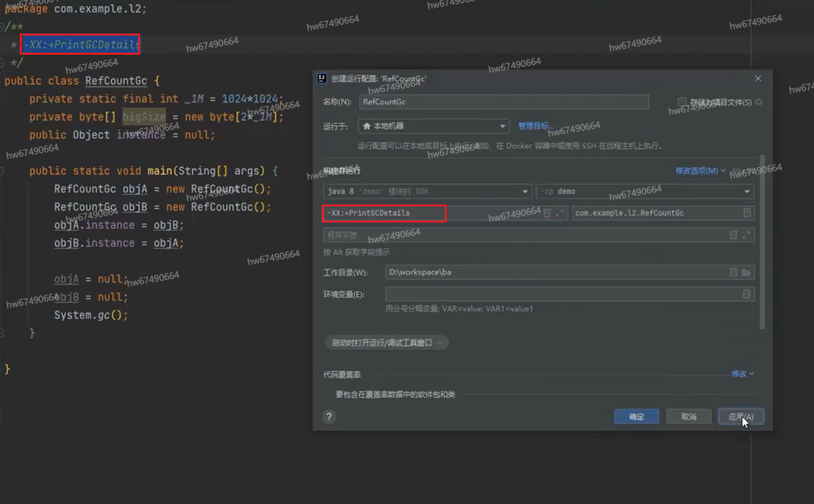
Task: Collapse the main method fold marker in gutter
Action: point(2,171)
